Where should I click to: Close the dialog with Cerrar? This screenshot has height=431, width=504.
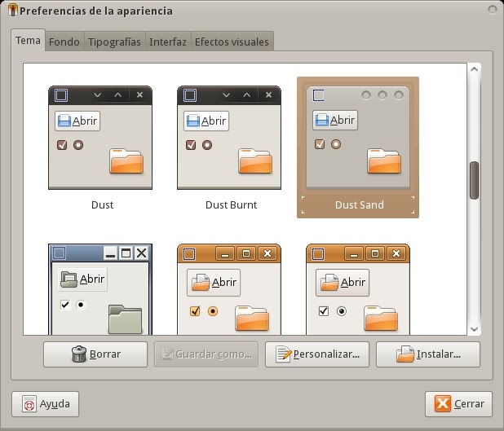(458, 404)
